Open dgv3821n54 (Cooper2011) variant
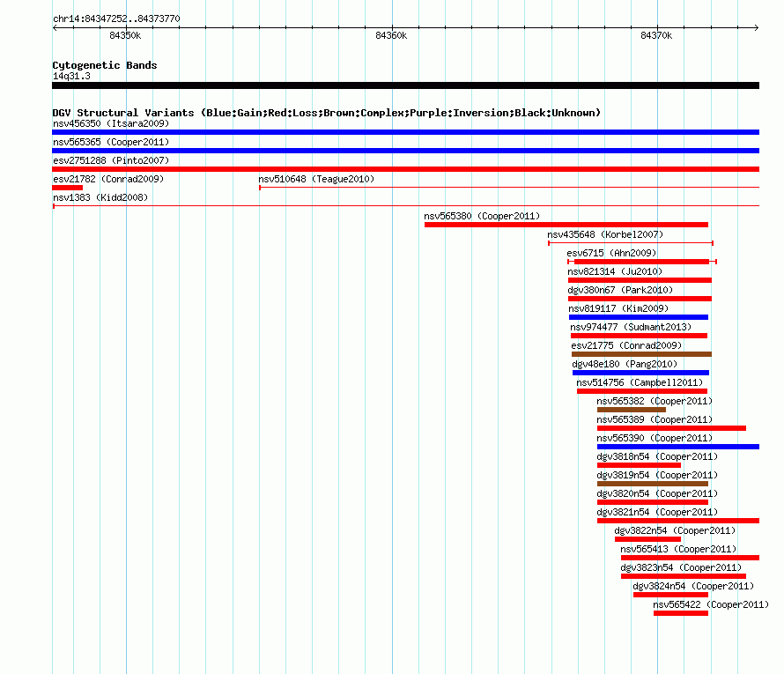784x674 pixels. point(678,521)
